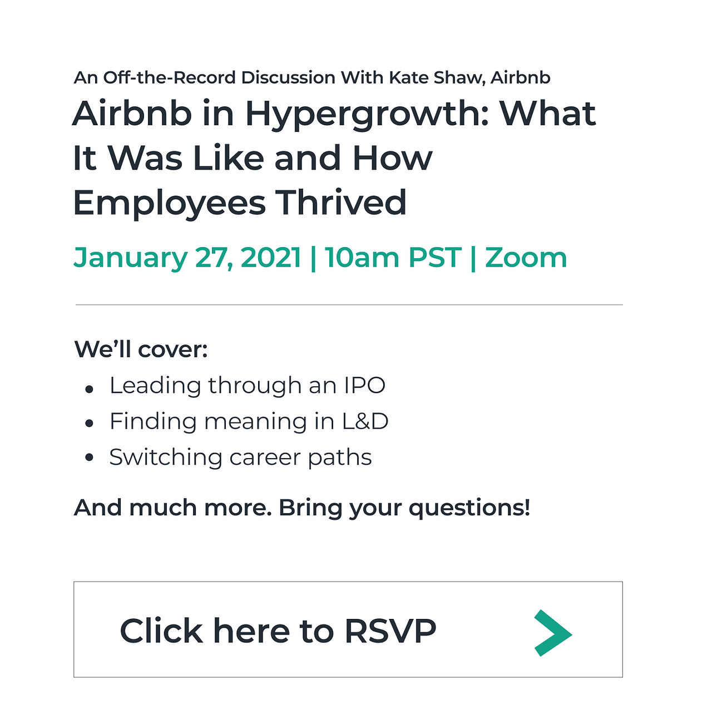Click the green 'Zoom' word
This screenshot has height=728, width=712.
(526, 258)
